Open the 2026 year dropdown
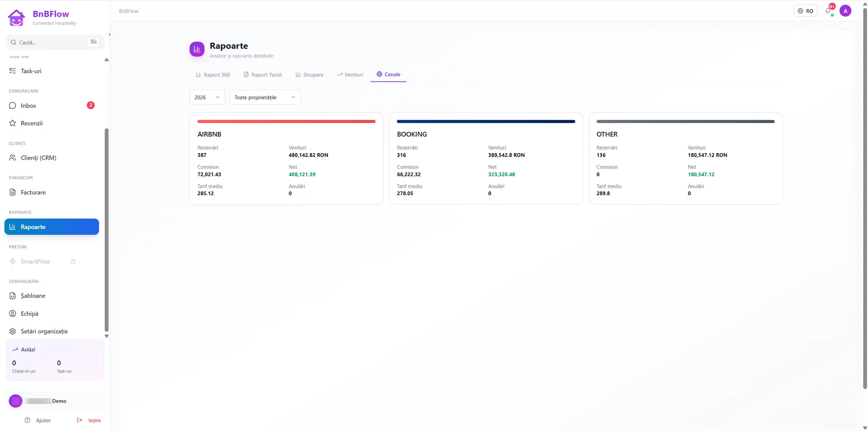This screenshot has height=431, width=868. click(207, 97)
